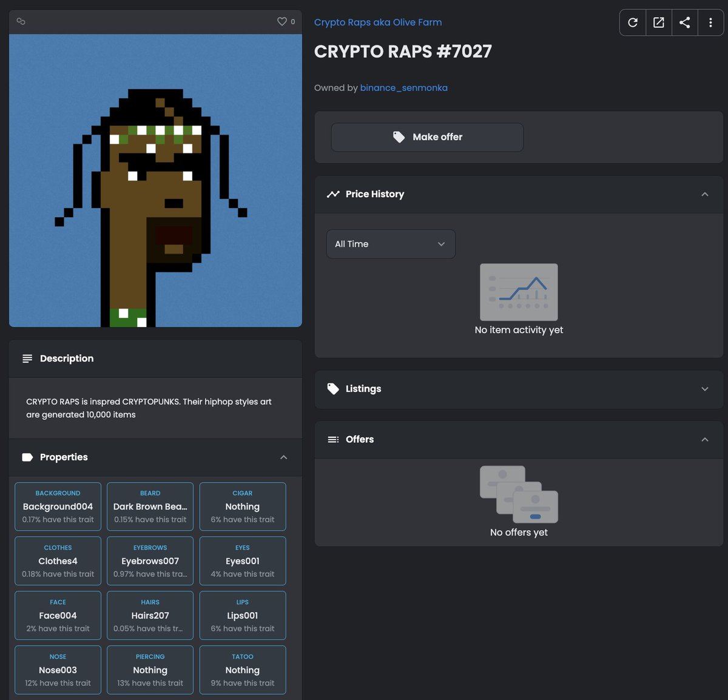Image resolution: width=728 pixels, height=700 pixels.
Task: Click the No item activity yet chart placeholder
Action: click(x=519, y=292)
